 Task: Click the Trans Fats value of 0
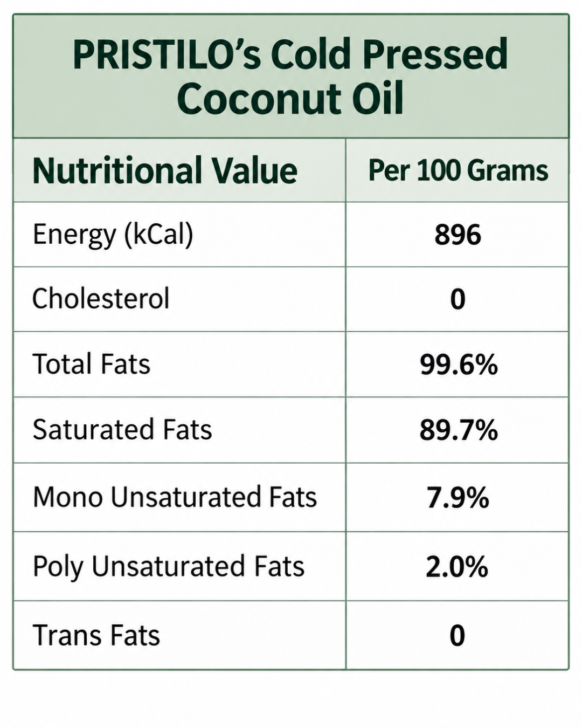[457, 636]
